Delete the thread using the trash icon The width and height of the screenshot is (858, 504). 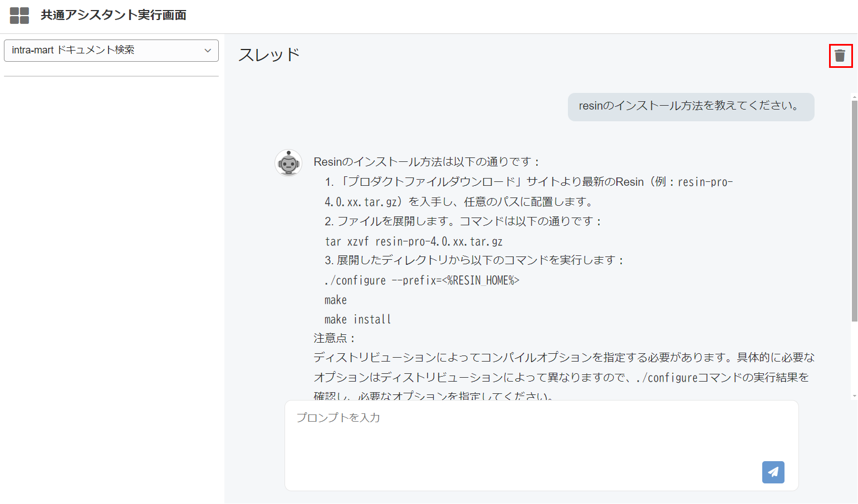click(x=841, y=56)
